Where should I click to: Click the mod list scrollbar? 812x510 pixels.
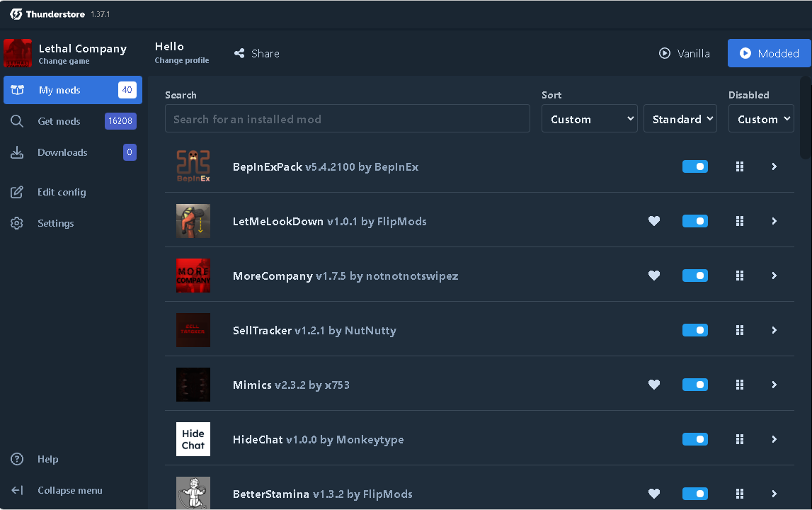(805, 118)
